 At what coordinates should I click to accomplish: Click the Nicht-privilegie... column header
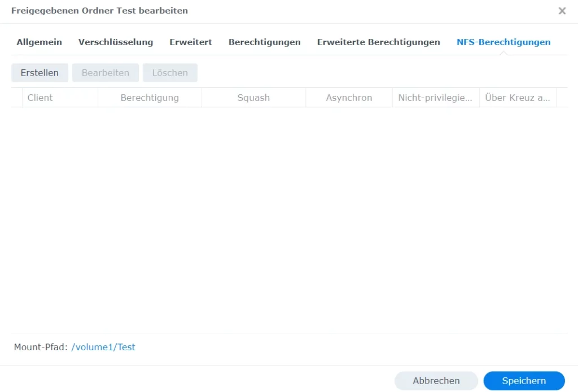(x=435, y=98)
